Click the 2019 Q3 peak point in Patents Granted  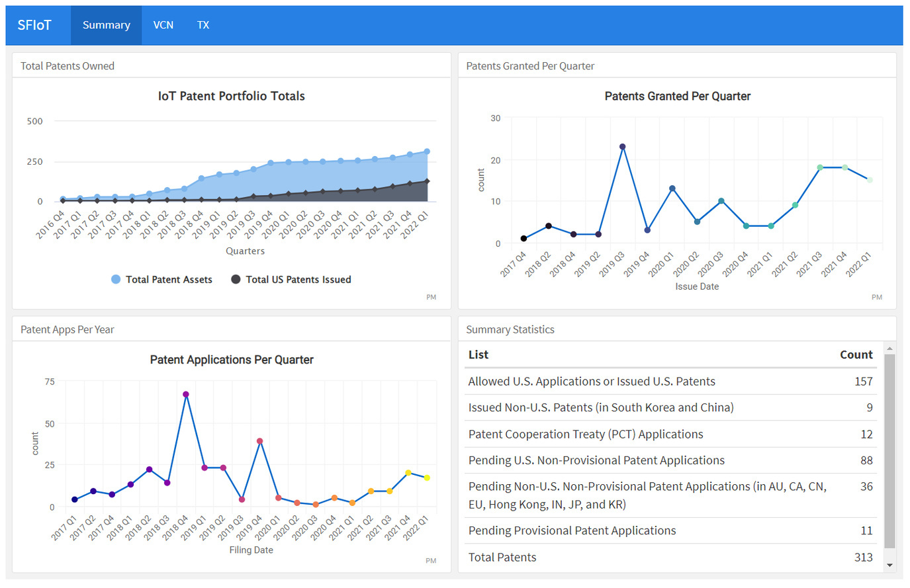622,147
